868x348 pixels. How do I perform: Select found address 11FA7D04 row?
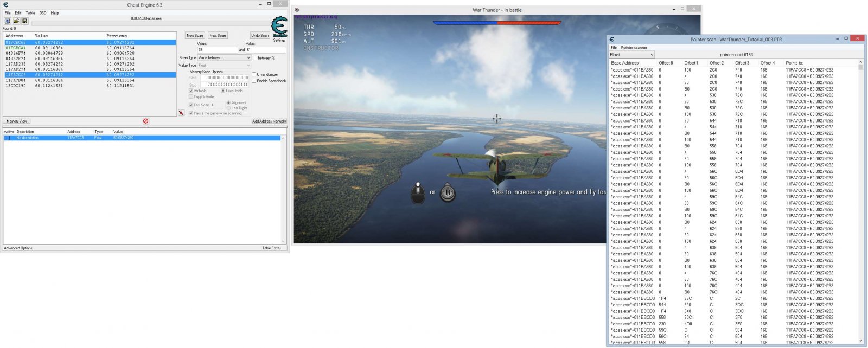pos(90,80)
